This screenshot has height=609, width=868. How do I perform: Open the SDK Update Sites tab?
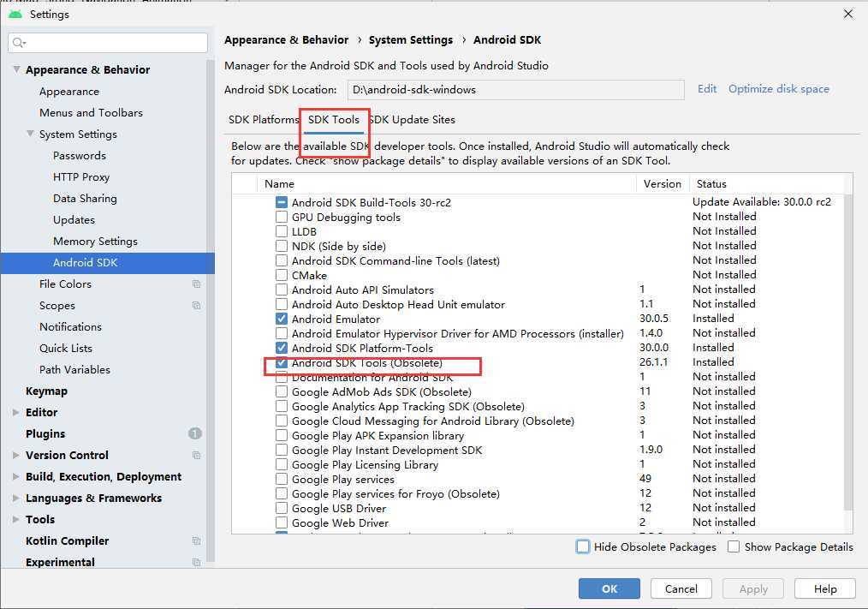pyautogui.click(x=413, y=120)
